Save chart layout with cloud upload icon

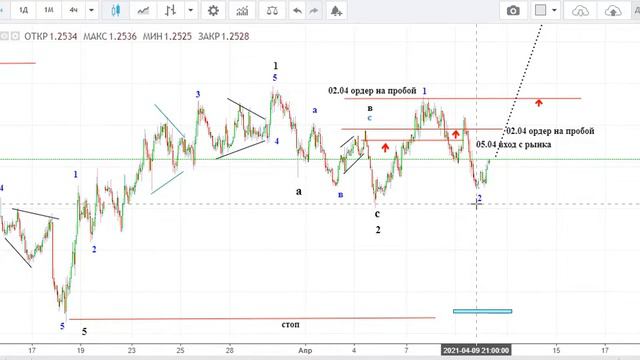click(x=613, y=11)
